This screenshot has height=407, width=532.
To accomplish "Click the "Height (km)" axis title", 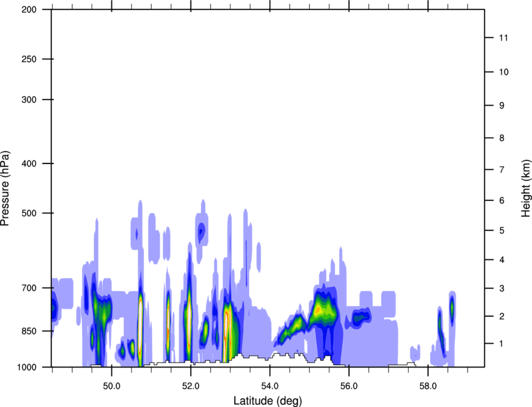I will [526, 188].
